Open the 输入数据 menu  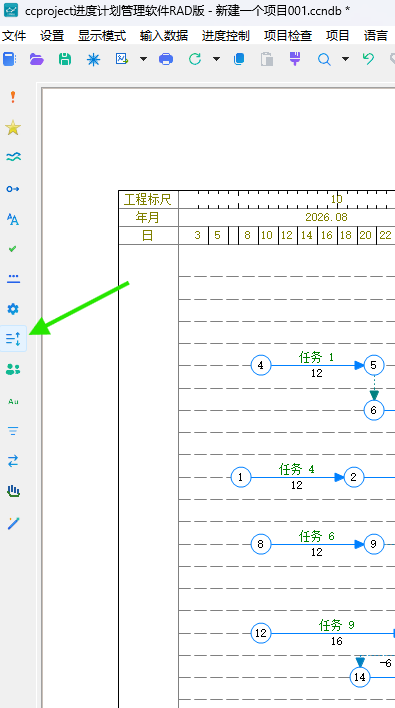[164, 36]
